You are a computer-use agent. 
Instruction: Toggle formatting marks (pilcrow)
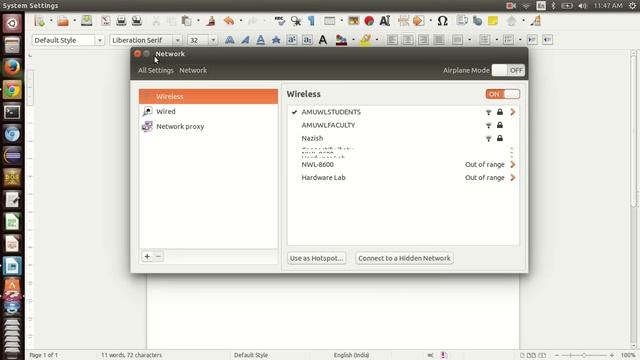click(311, 20)
